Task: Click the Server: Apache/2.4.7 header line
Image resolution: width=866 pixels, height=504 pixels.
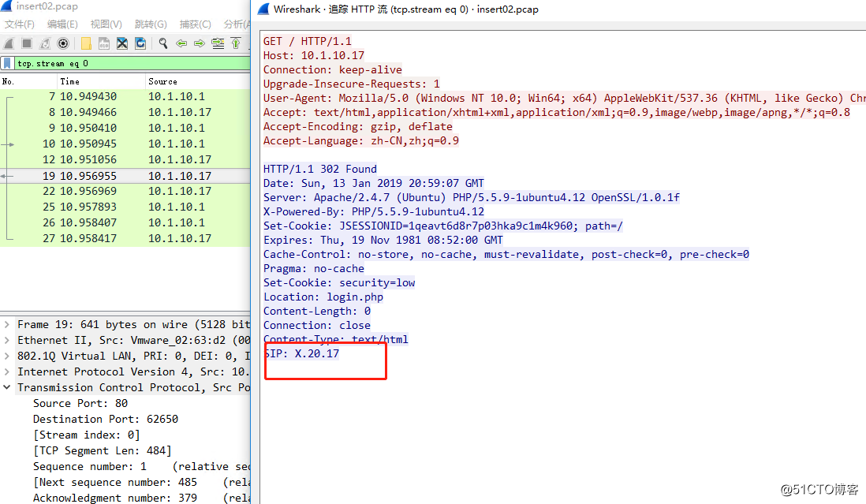Action: tap(471, 198)
